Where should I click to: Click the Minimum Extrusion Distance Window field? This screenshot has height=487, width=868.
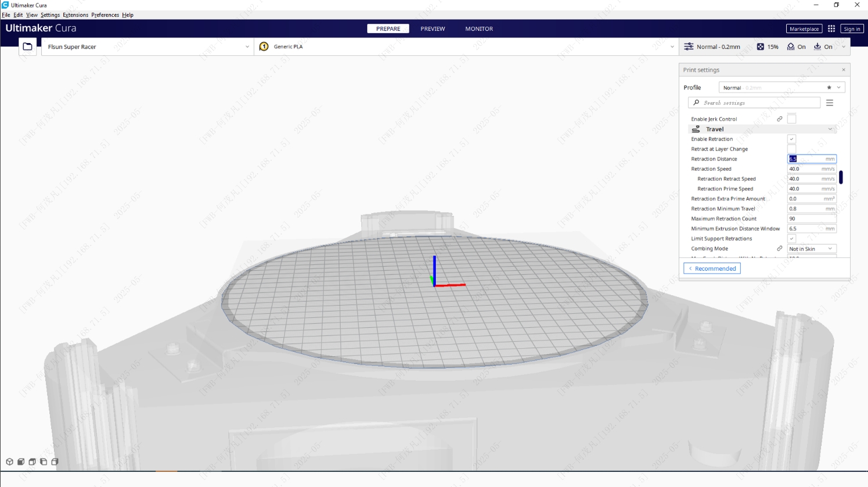(812, 228)
